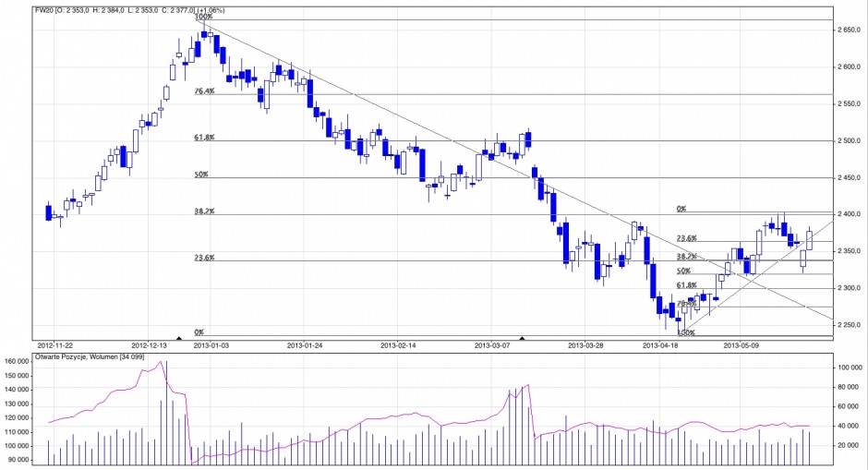
Task: Click the 2 500,0 price axis label
Action: click(x=850, y=140)
